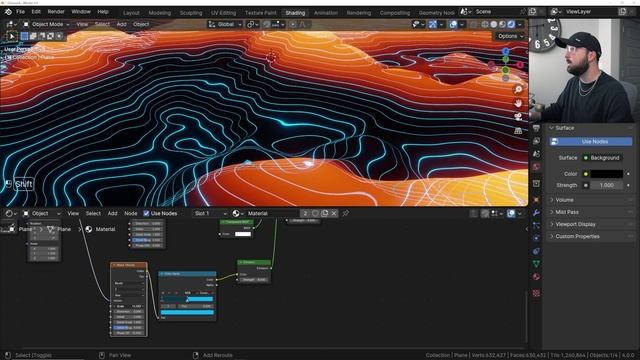640x360 pixels.
Task: Click the zoom magnifier viewport icon
Action: coord(518,89)
